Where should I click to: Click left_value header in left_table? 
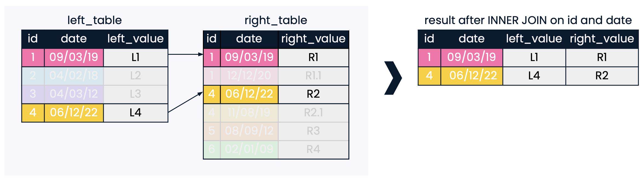[x=136, y=39]
